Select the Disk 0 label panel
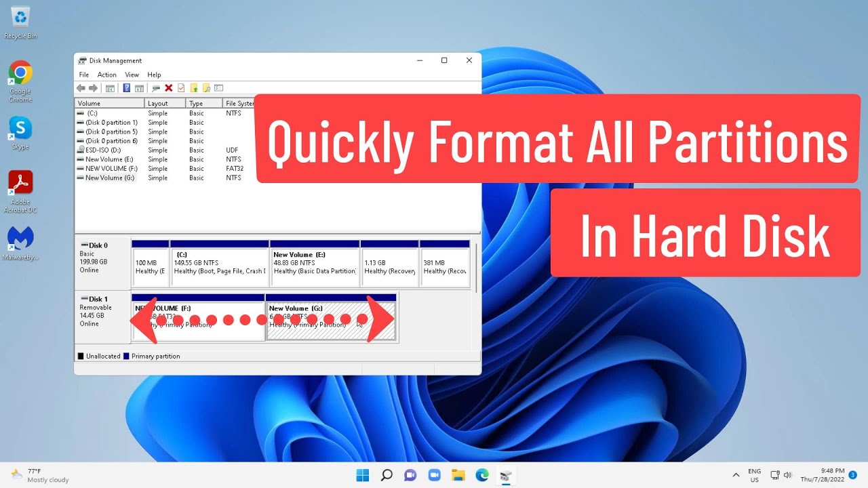The image size is (868, 488). (102, 263)
